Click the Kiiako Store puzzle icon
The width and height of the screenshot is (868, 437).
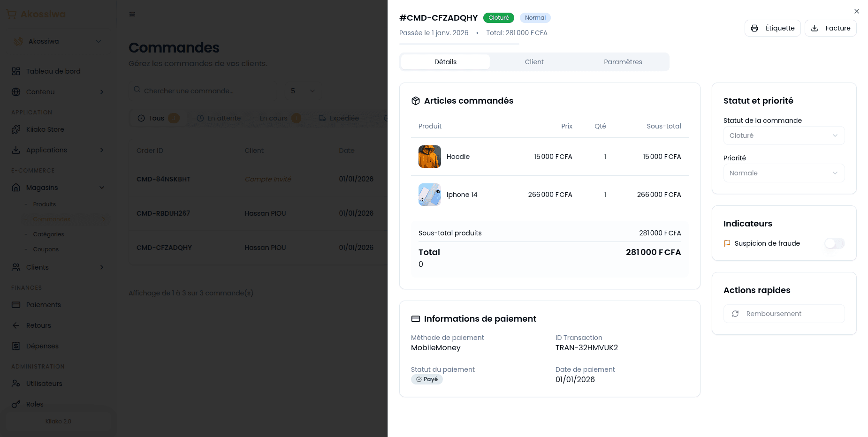[16, 129]
